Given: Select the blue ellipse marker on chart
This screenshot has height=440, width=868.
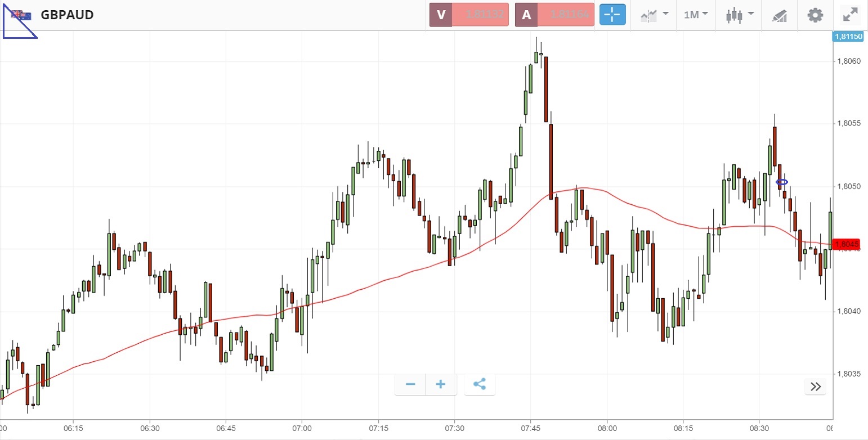Looking at the screenshot, I should (782, 182).
